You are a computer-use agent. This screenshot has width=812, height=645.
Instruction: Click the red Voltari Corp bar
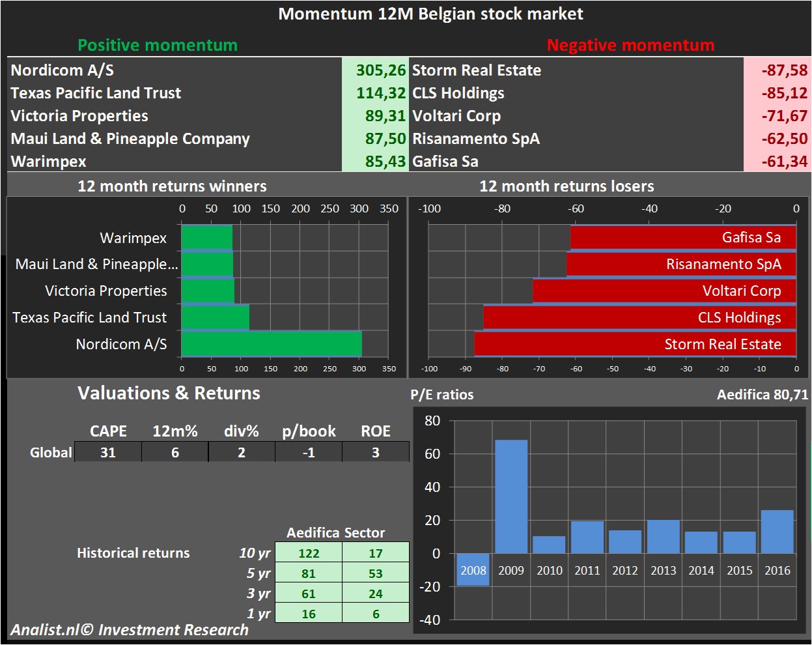664,291
